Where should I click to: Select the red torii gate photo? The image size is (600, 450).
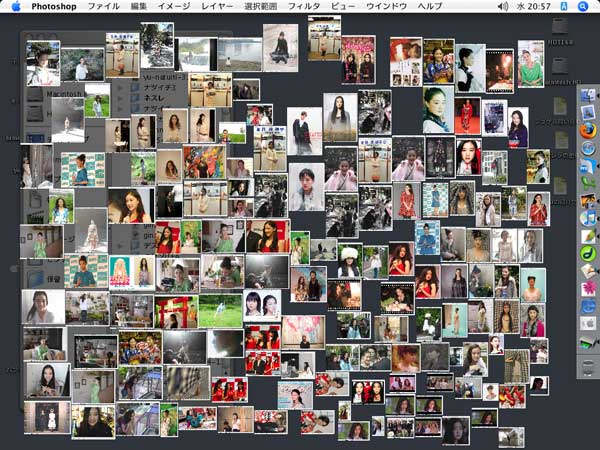pyautogui.click(x=176, y=312)
